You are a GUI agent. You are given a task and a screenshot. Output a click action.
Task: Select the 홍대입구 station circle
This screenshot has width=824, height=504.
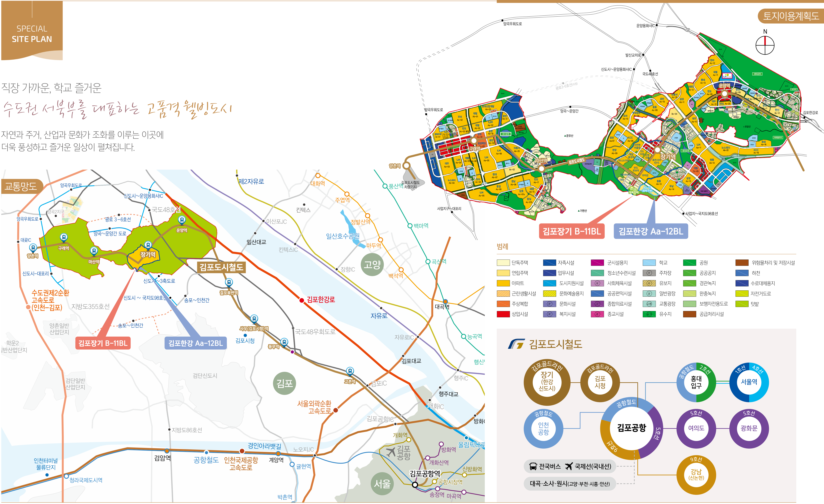(696, 382)
